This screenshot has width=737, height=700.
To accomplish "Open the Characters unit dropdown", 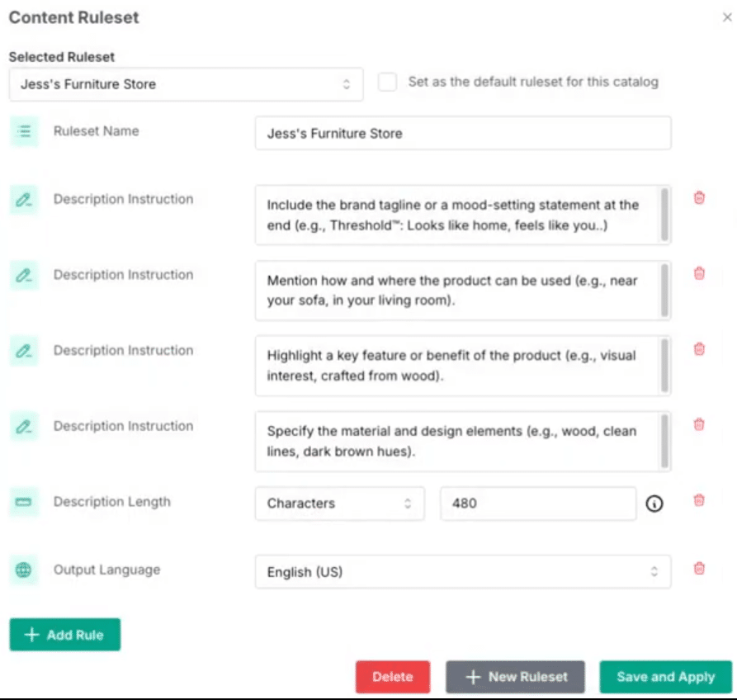I will [340, 504].
